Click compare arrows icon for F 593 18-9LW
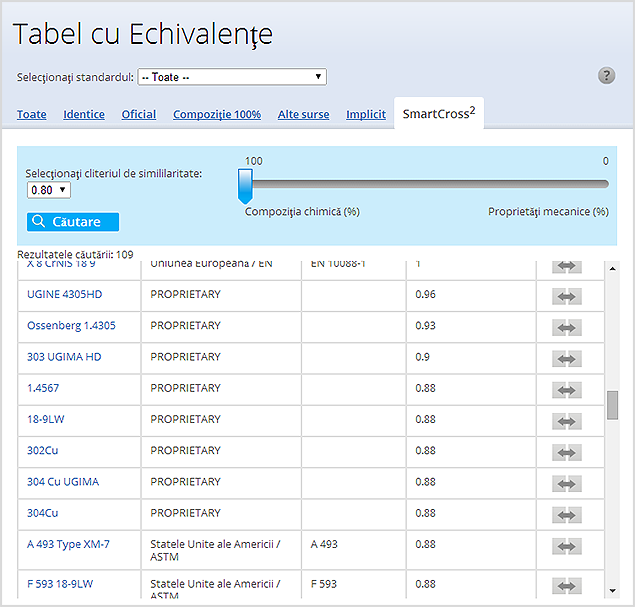 point(567,586)
